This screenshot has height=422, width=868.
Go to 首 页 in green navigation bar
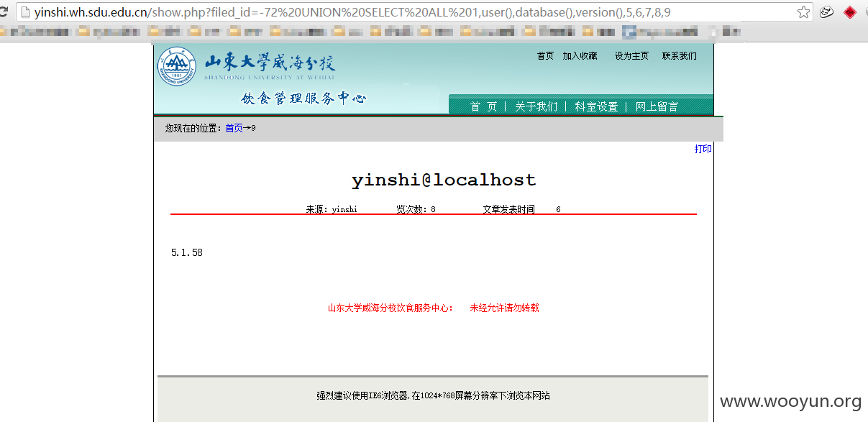tap(484, 106)
